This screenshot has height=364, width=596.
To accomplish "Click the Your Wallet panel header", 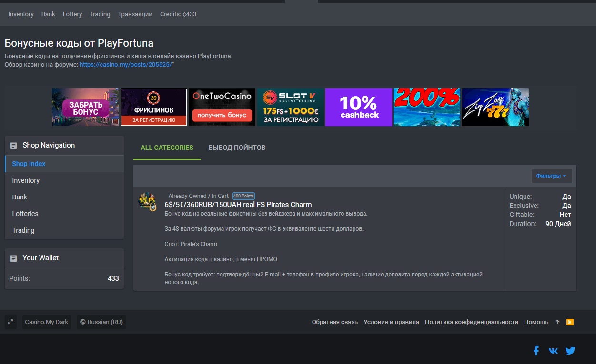I will (64, 258).
